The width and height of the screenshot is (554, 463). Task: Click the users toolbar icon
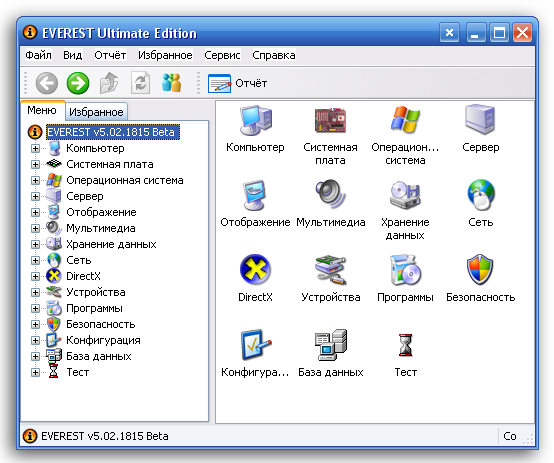tap(172, 83)
